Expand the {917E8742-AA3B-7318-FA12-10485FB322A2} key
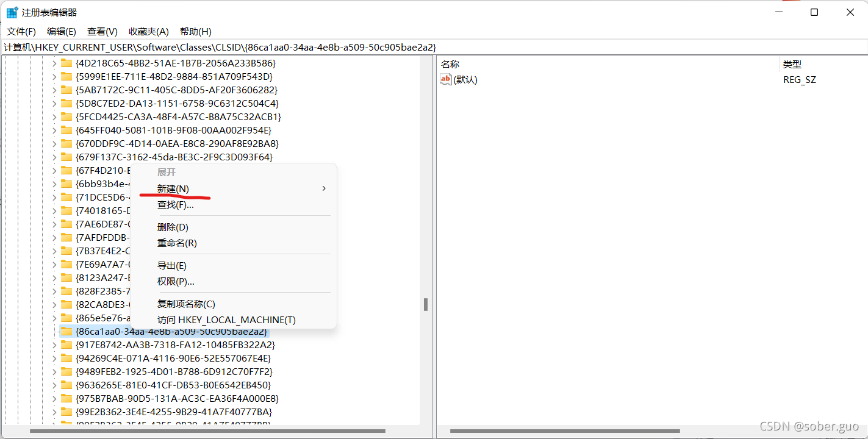 pos(54,344)
